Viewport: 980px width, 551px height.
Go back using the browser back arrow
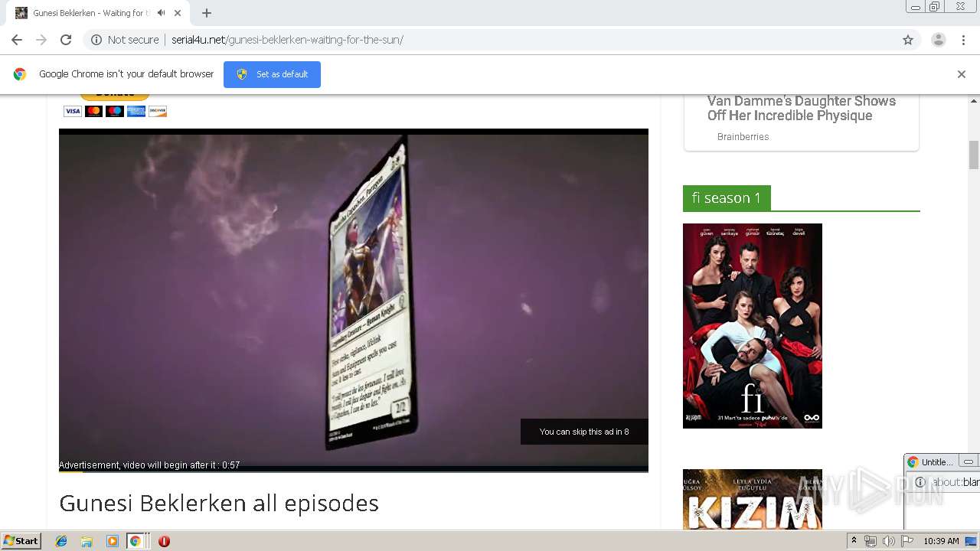click(x=17, y=40)
